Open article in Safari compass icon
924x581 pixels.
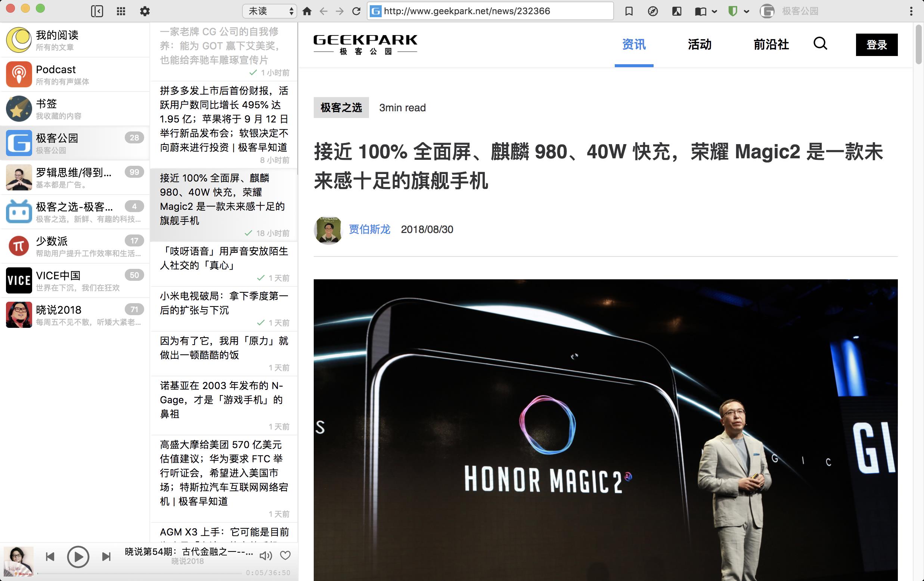[x=653, y=11]
